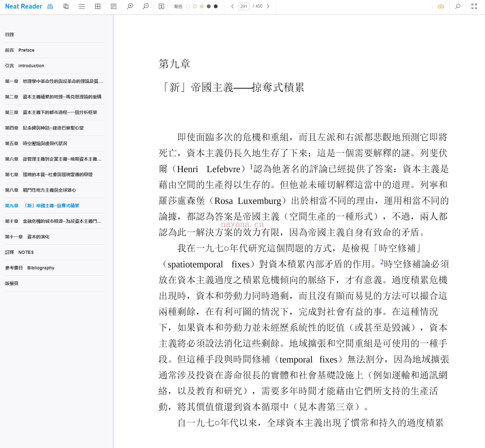This screenshot has width=485, height=448.
Task: Click the words 'temporal fixes' in the text
Action: [x=309, y=359]
